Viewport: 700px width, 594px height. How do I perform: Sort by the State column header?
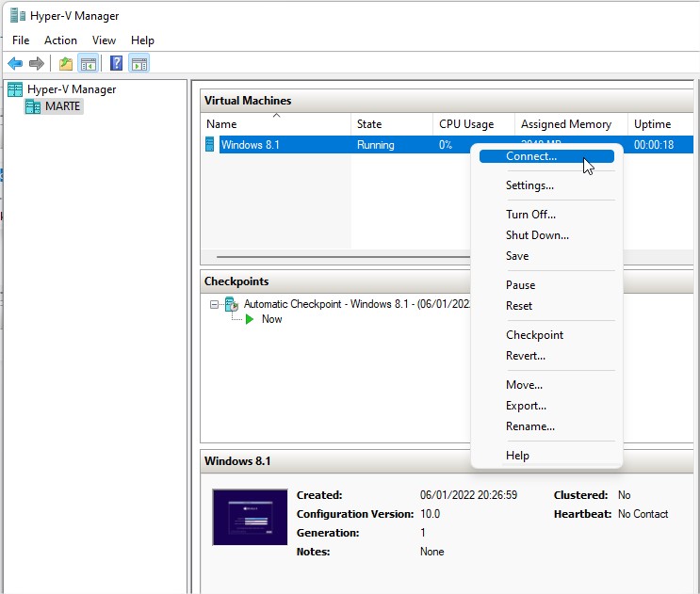392,124
